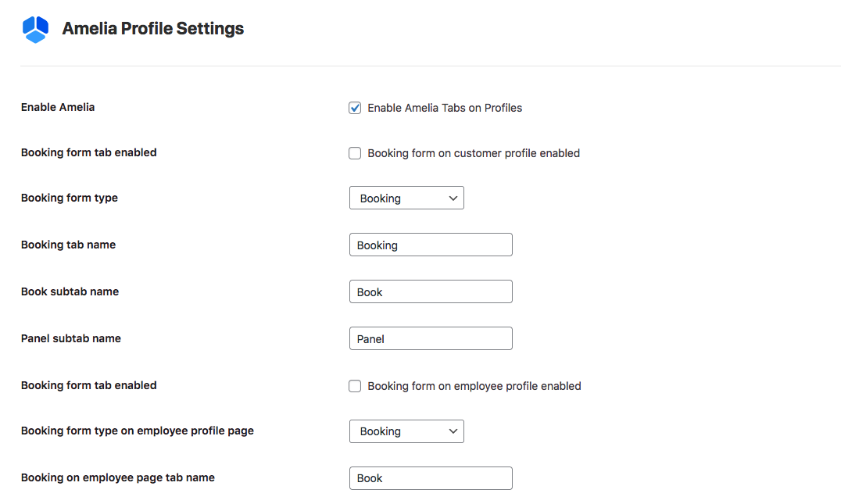Viewport: 848px width, 504px height.
Task: Click the 'Panel subtab name' label
Action: point(71,338)
